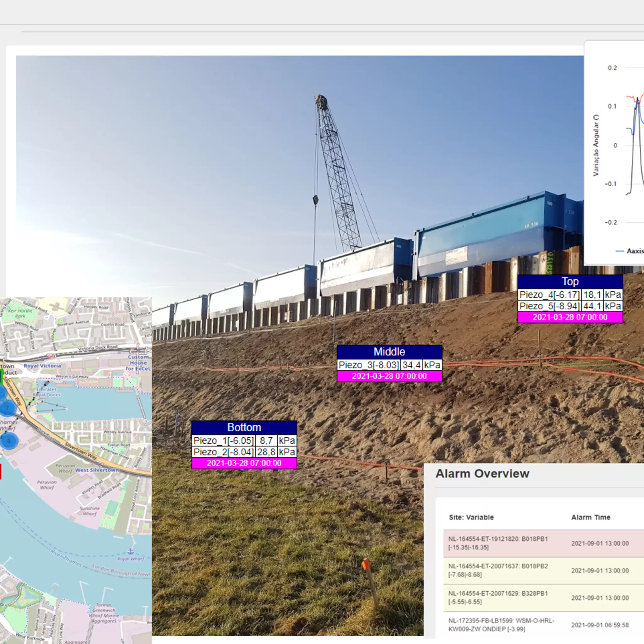Sort alarms by Site: Variable column
The image size is (644, 644).
471,517
